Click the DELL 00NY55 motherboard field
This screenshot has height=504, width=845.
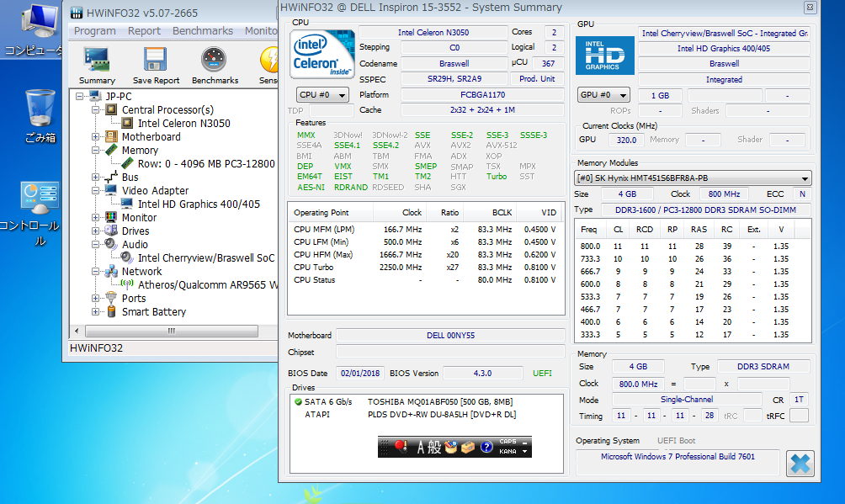click(x=450, y=335)
